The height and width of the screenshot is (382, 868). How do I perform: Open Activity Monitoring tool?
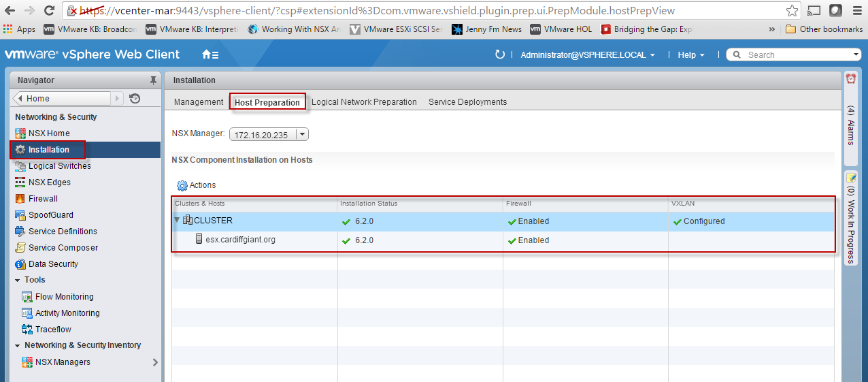[x=67, y=313]
